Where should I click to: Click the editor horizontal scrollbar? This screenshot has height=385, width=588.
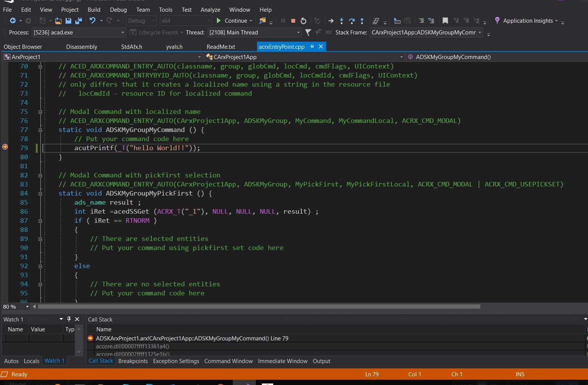point(259,307)
